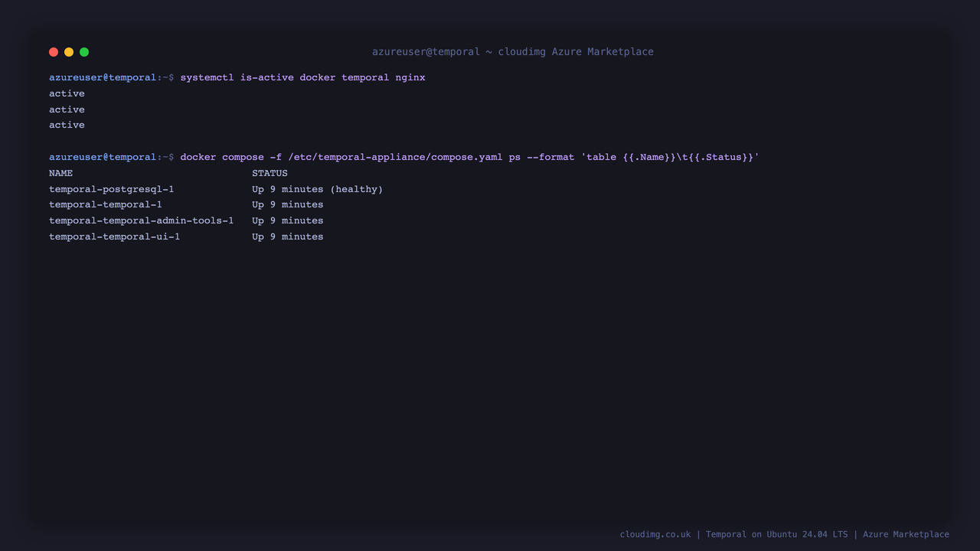Select container name 'temporal-temporal-admin-tools-1'

point(141,220)
